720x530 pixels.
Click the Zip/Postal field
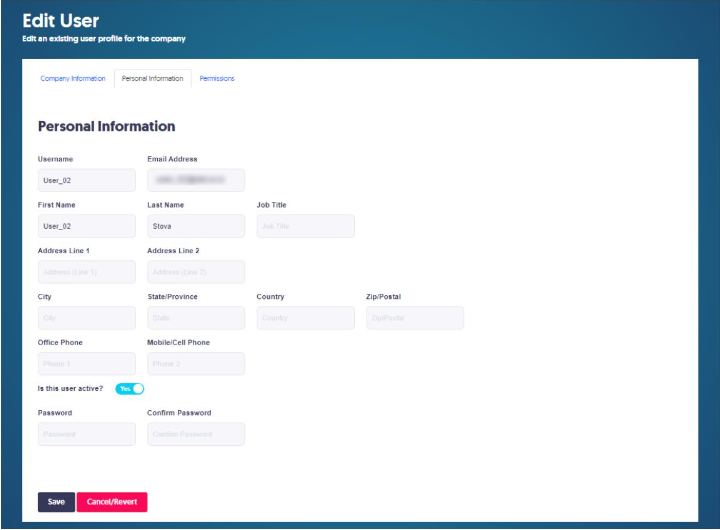[x=415, y=318]
